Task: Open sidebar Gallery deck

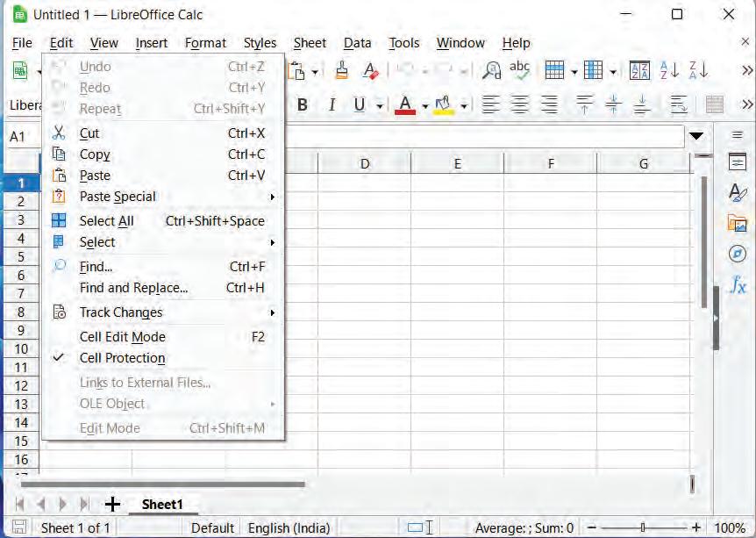Action: 738,224
